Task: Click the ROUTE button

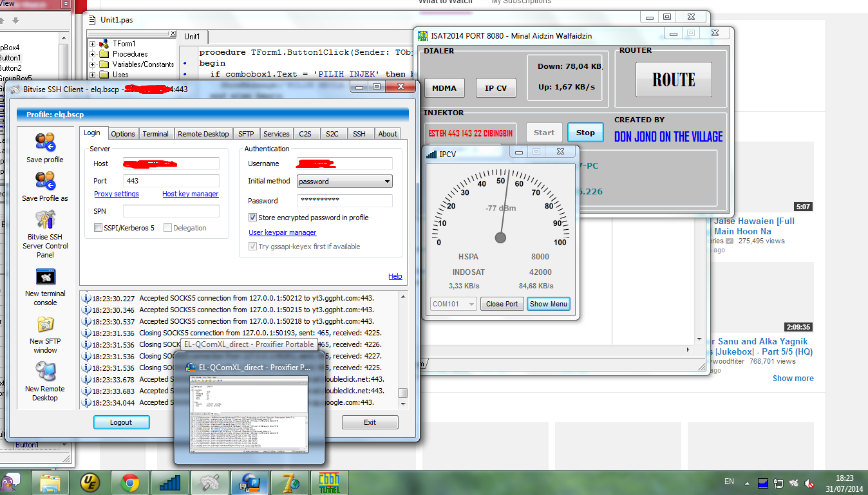Action: 674,80
